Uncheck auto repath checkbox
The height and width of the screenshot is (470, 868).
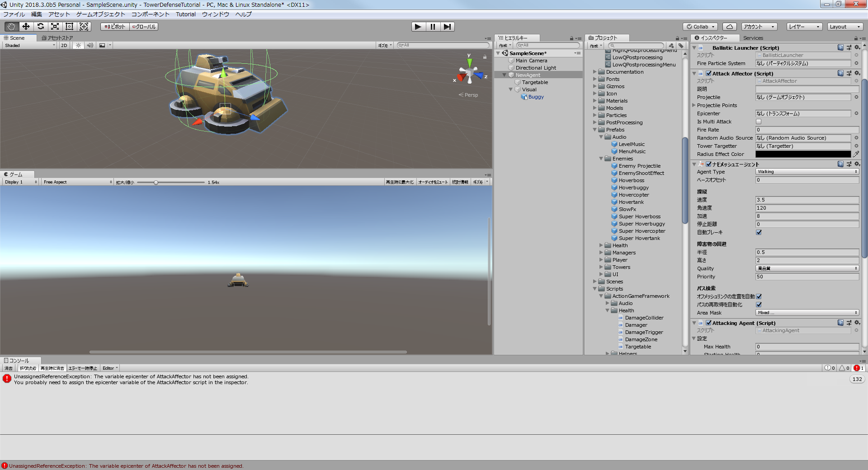[759, 305]
